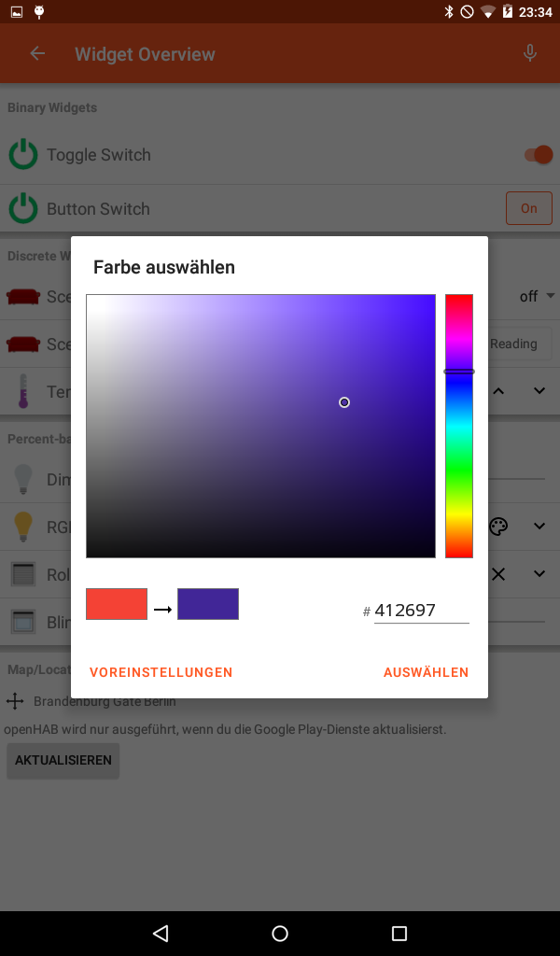The image size is (560, 956).
Task: Tap the back arrow in Widget Overview
Action: pos(37,53)
